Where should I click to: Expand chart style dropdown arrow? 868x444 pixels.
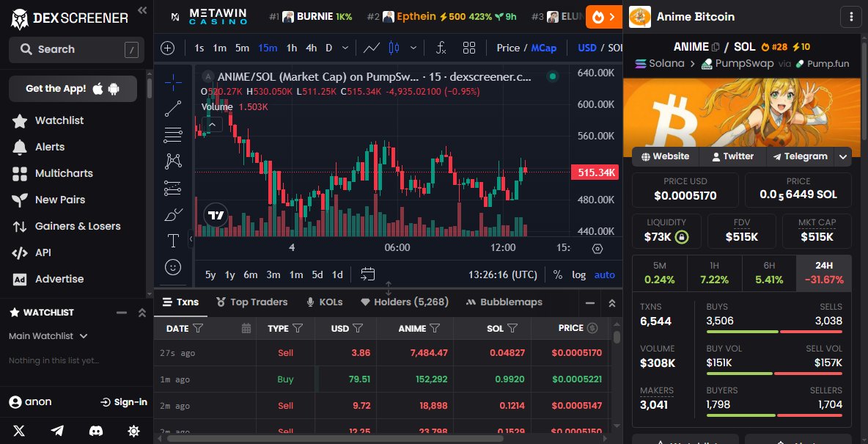pos(413,48)
